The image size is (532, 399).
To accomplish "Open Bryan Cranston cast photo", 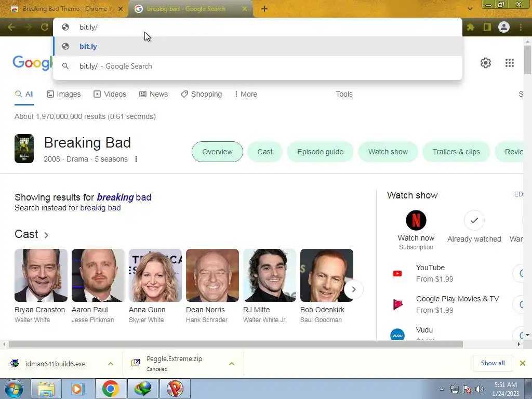I will [x=41, y=275].
